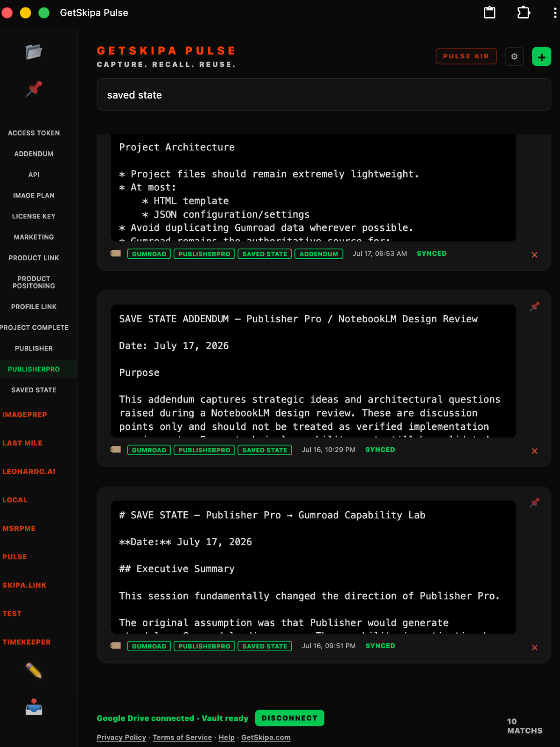The image size is (560, 747).
Task: Open settings gear next to Pulse Air
Action: click(x=514, y=56)
